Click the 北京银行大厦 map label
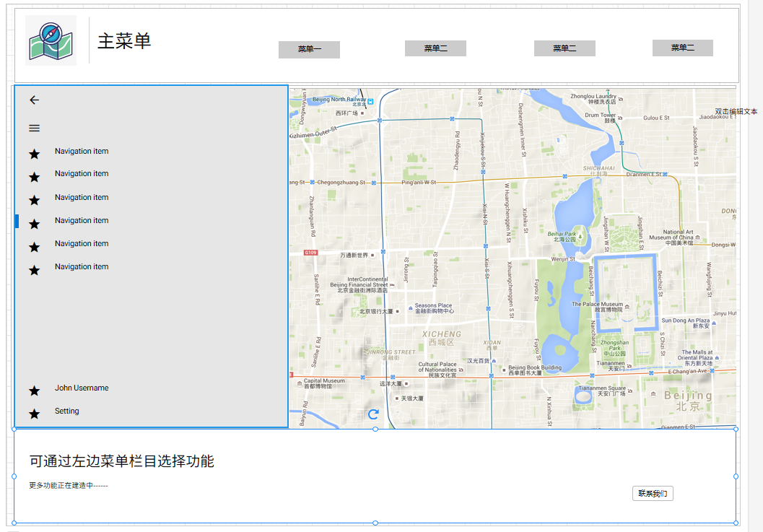 pos(375,312)
